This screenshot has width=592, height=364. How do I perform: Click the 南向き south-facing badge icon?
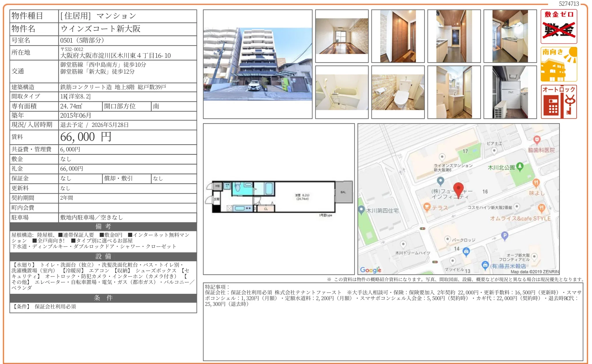559,64
